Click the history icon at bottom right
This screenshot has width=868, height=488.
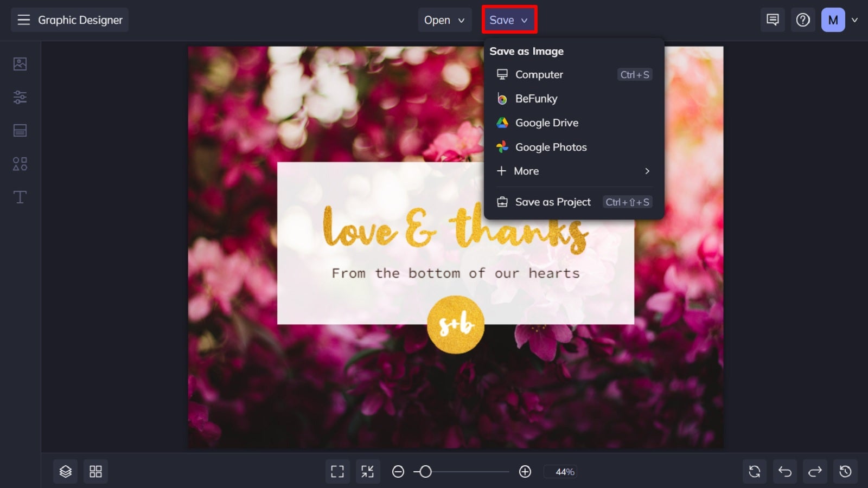[845, 471]
